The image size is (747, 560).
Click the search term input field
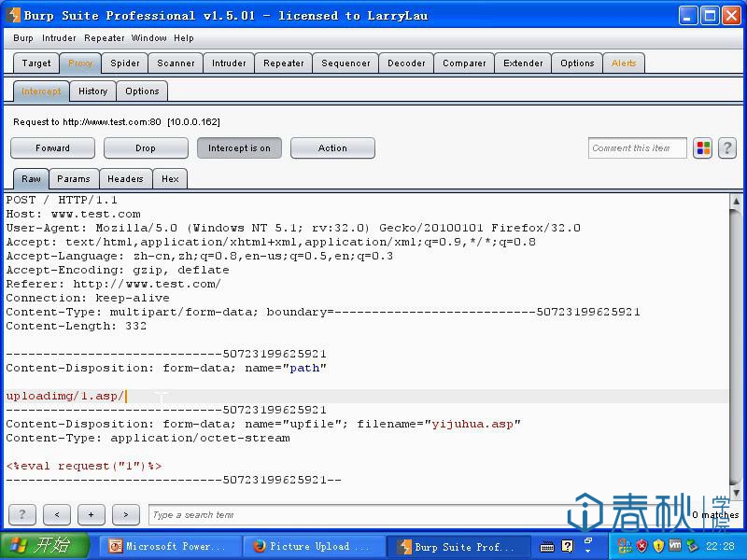tap(419, 515)
